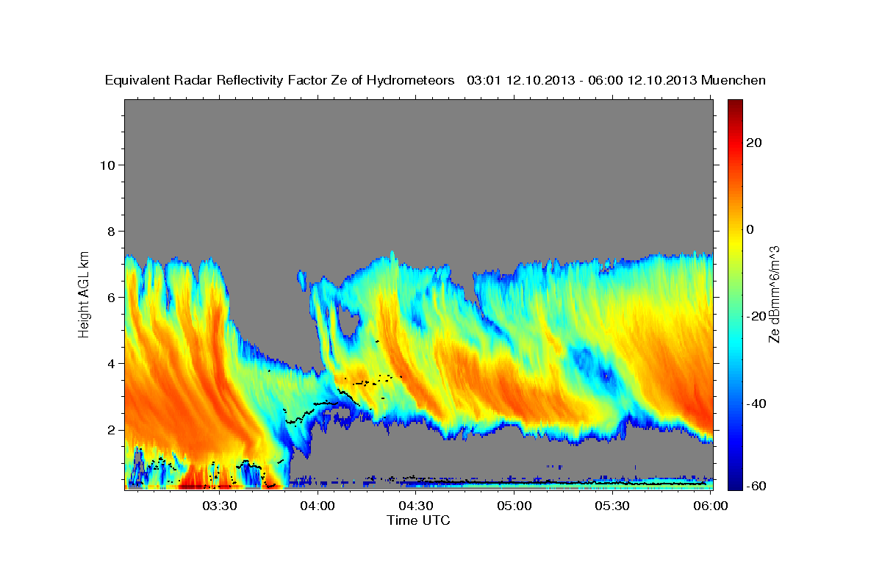Image resolution: width=882 pixels, height=588 pixels.
Task: Click the '05:30' time tick label
Action: coord(612,506)
